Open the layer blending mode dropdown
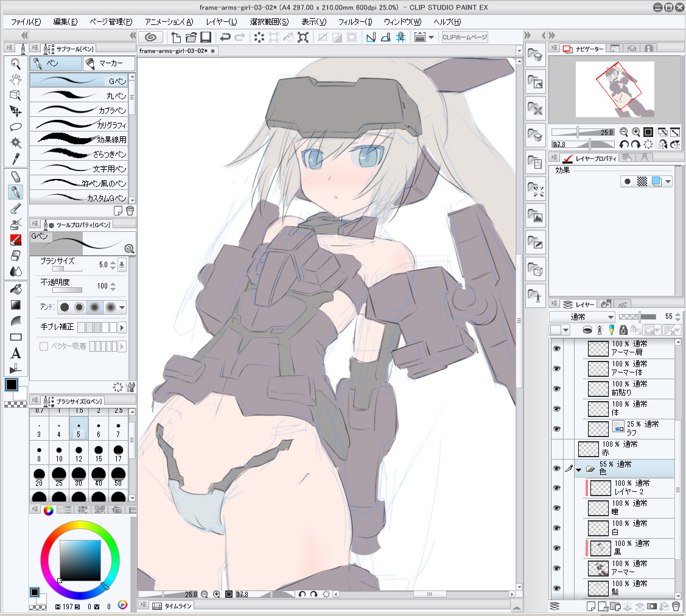 [x=582, y=317]
